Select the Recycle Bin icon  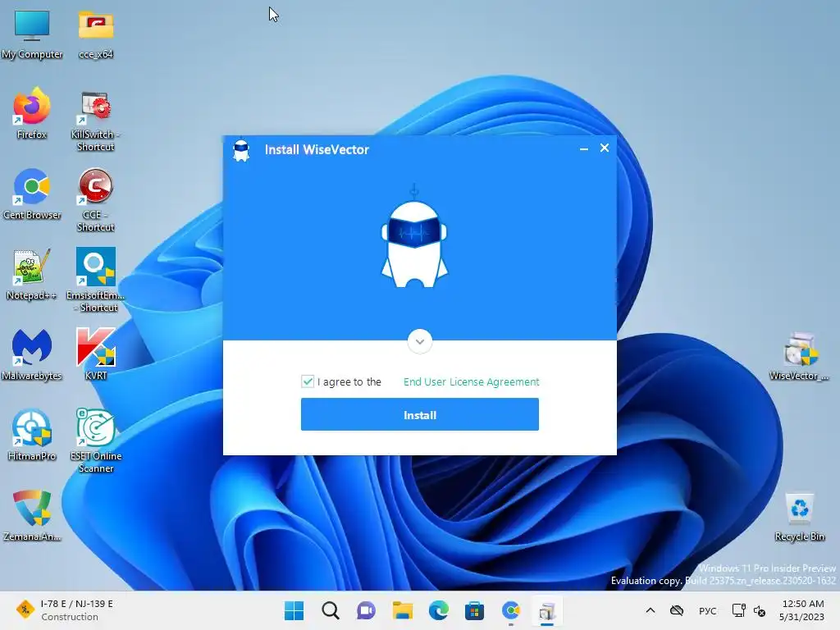[799, 517]
